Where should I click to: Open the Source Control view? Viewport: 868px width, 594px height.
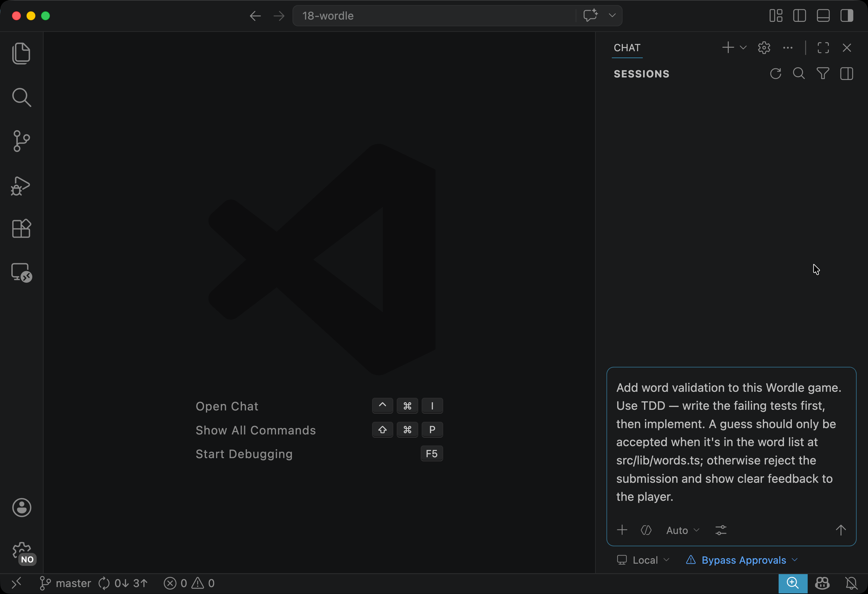point(21,141)
